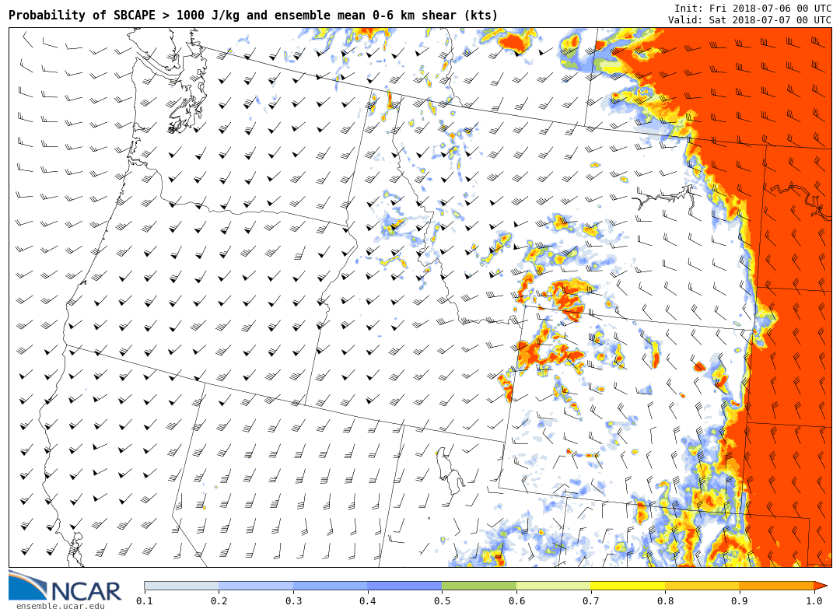Image resolution: width=840 pixels, height=616 pixels.
Task: Click the colorbar label 0.7
Action: 591,601
